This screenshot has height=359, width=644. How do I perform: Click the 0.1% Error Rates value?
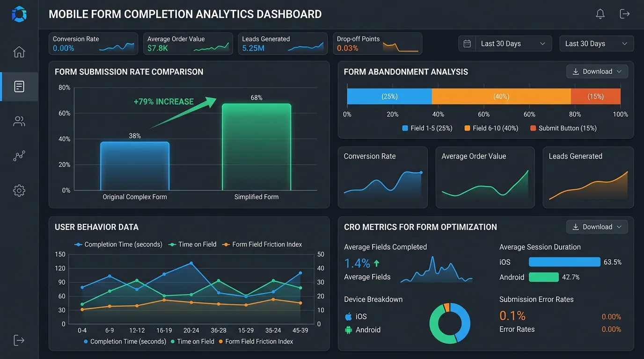(512, 316)
